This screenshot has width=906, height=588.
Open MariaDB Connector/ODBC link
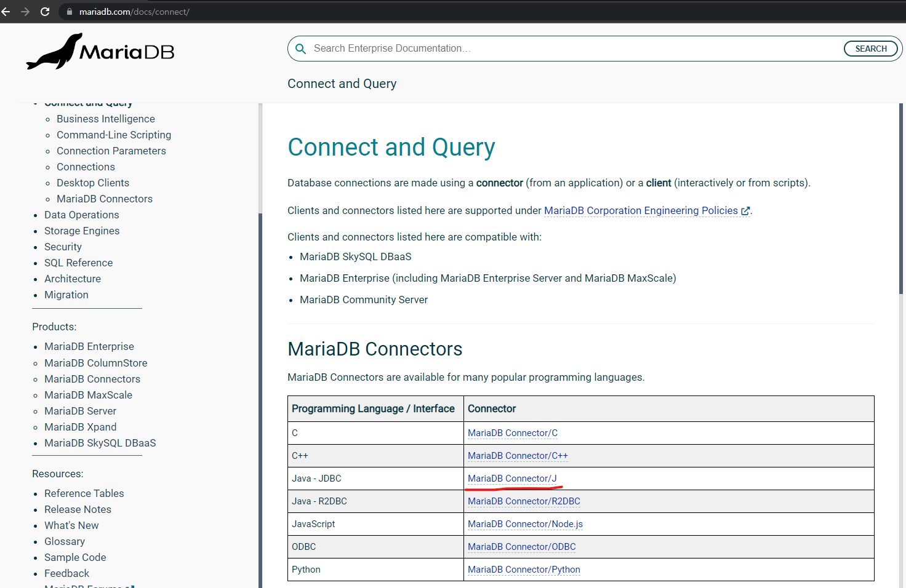pyautogui.click(x=522, y=547)
